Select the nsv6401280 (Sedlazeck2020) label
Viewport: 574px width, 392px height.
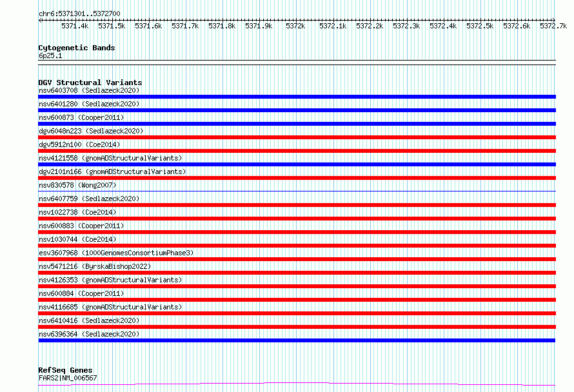point(89,104)
